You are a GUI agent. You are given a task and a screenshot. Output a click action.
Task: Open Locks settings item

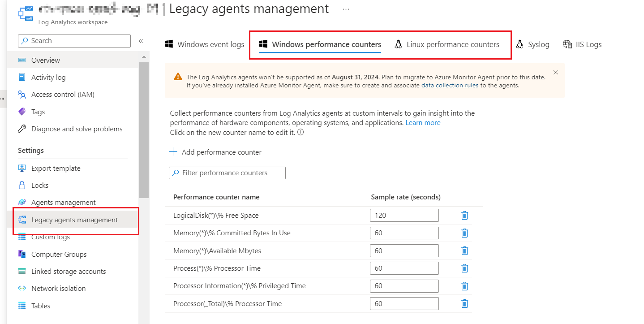click(x=73, y=185)
